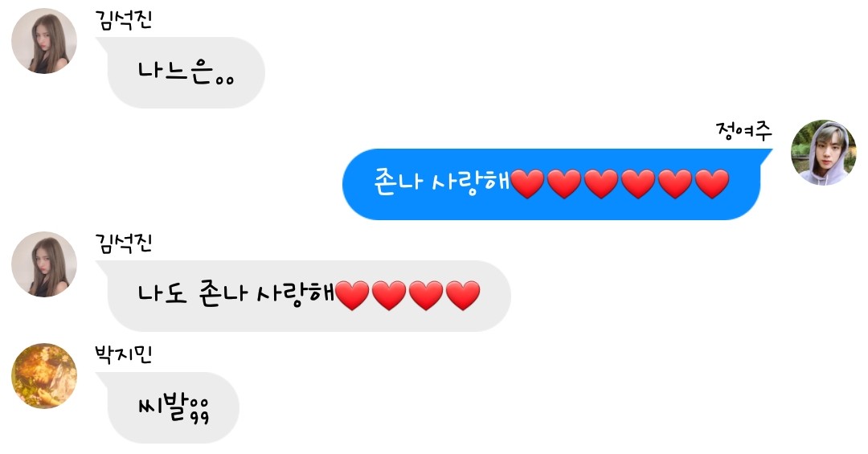Tap the 나느은 gray message bubble
The height and width of the screenshot is (454, 868).
[181, 72]
